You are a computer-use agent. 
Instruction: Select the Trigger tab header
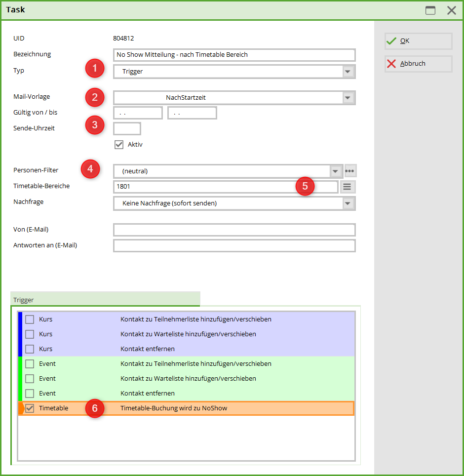(105, 299)
